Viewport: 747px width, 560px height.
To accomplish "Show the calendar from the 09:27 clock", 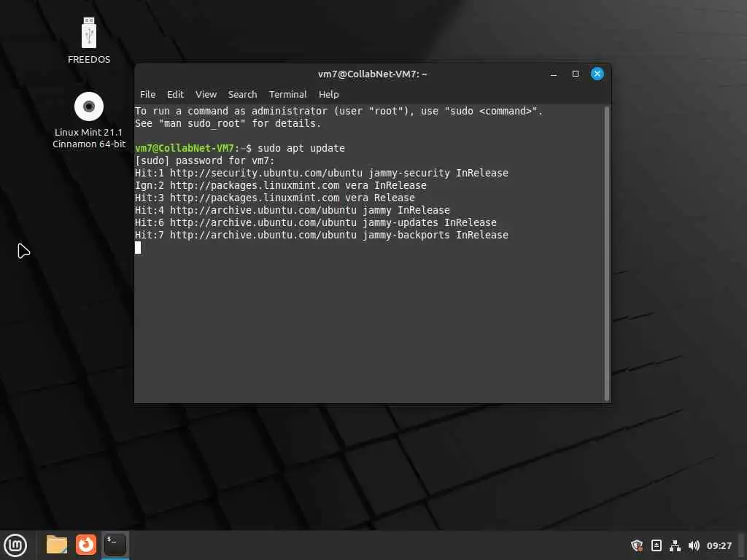I will [x=719, y=545].
